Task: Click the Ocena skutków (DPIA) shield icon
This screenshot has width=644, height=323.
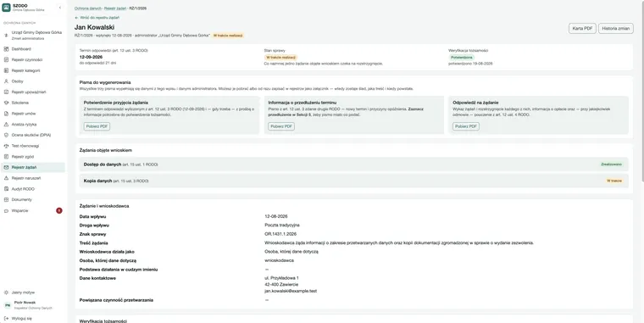Action: tap(6, 135)
